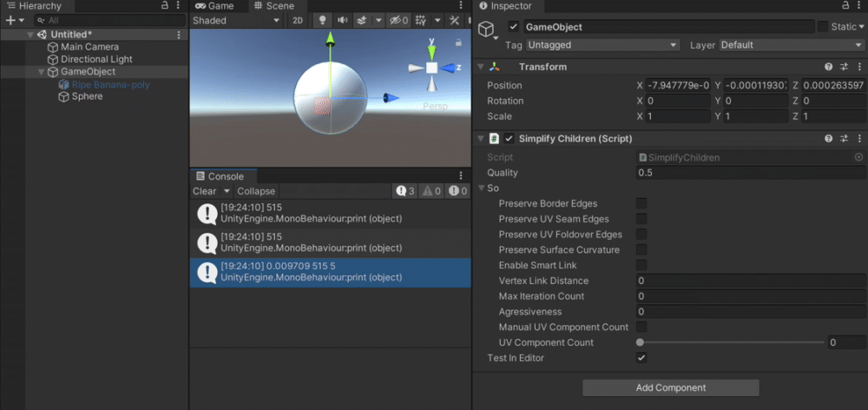868x410 pixels.
Task: Open the Layer dropdown showing Default
Action: click(x=792, y=45)
